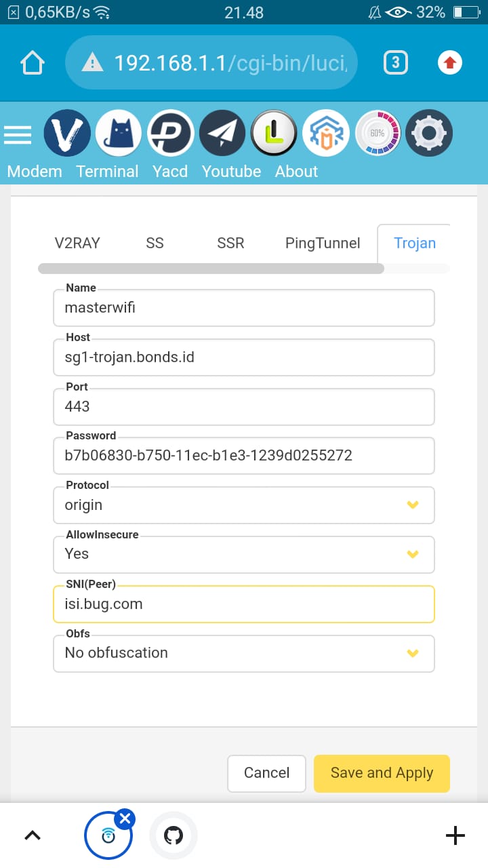This screenshot has width=488, height=868.
Task: Open the Terminal menu item
Action: tap(107, 172)
